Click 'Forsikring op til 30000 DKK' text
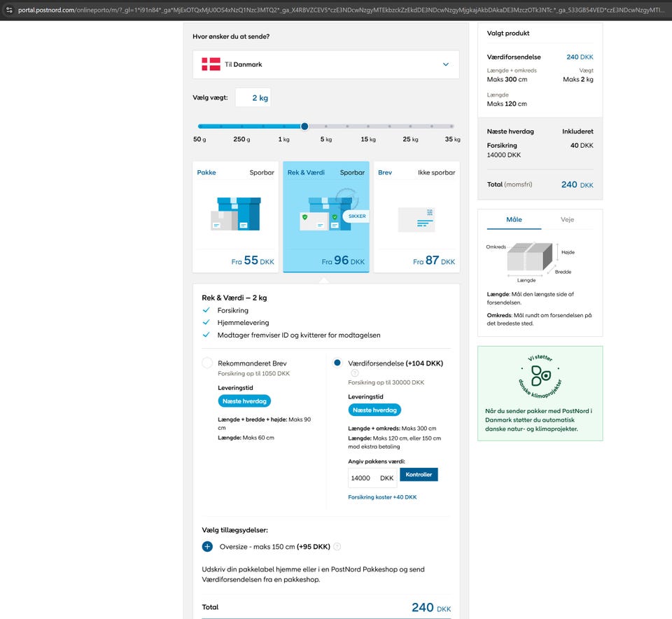This screenshot has width=672, height=619. (x=386, y=382)
